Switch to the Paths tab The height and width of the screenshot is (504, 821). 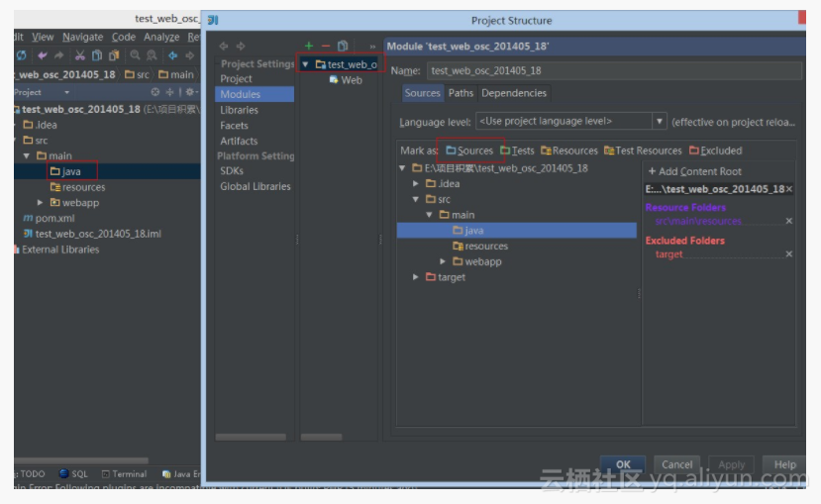click(x=461, y=93)
